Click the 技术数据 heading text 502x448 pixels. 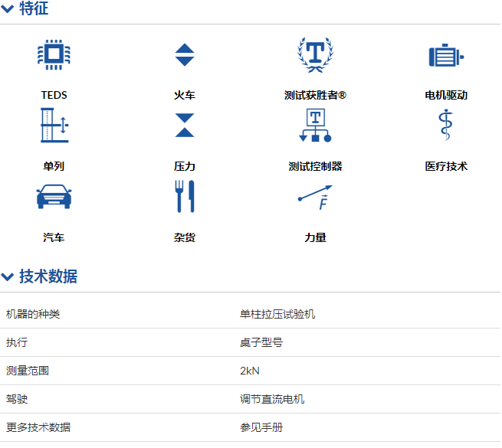tap(48, 276)
